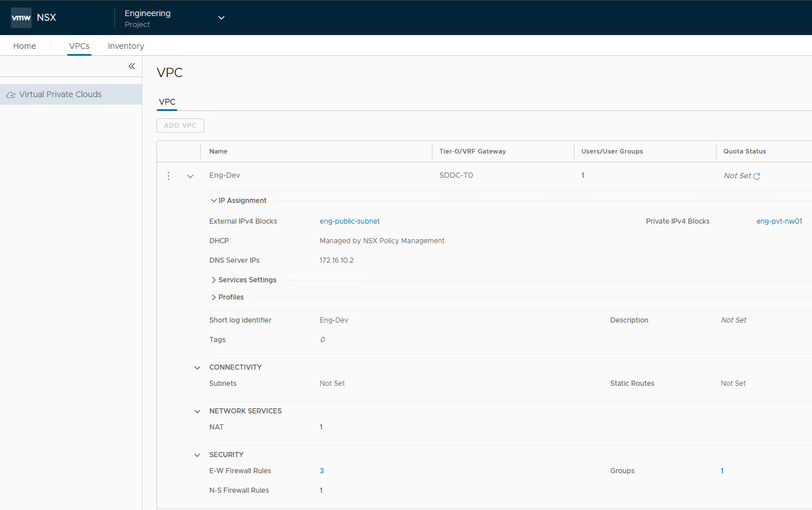
Task: Click the ADD VPC button
Action: 180,125
